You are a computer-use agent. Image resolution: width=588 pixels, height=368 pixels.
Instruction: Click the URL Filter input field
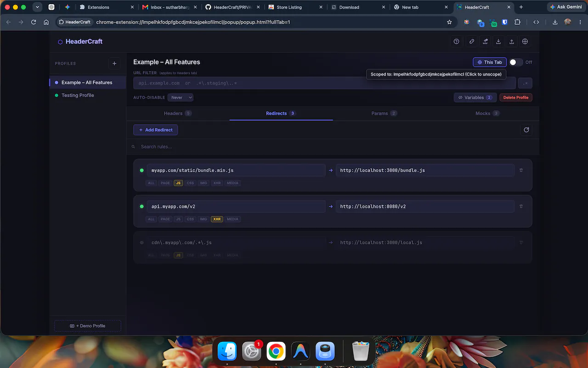coord(324,83)
